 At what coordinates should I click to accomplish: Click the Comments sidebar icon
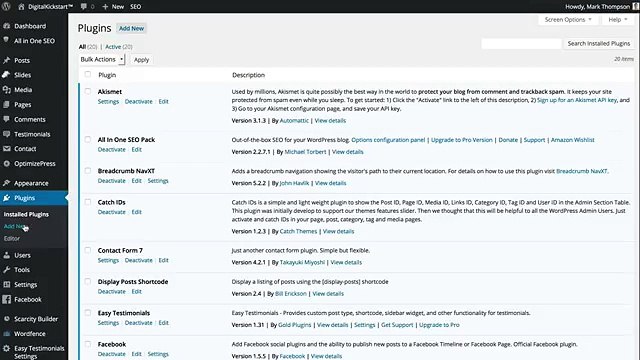[7, 119]
